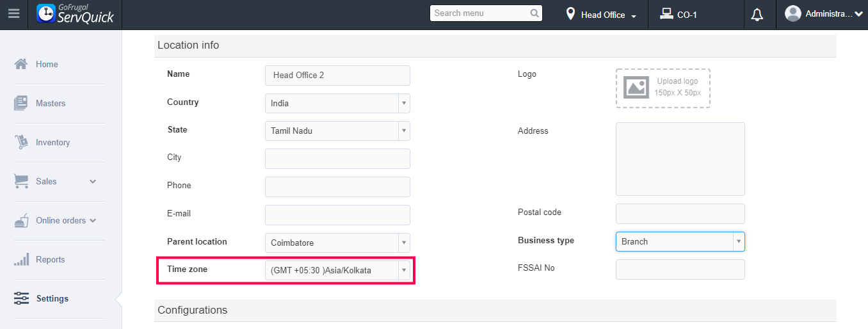
Task: Open the State dropdown showing Tamil Nadu
Action: pyautogui.click(x=337, y=131)
